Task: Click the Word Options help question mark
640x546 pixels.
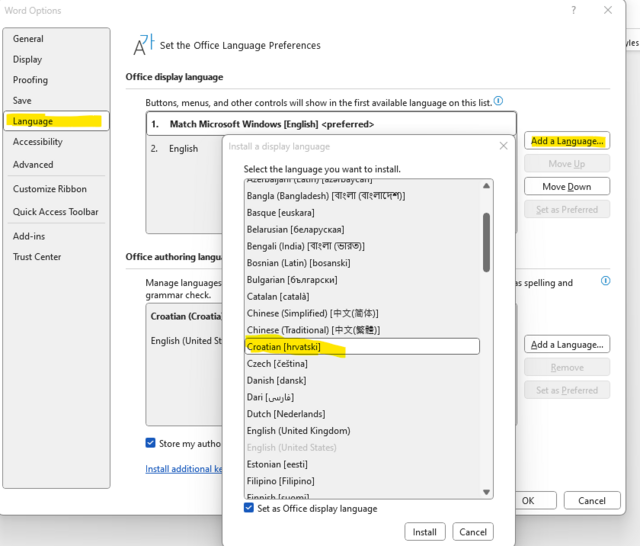Action: click(574, 10)
